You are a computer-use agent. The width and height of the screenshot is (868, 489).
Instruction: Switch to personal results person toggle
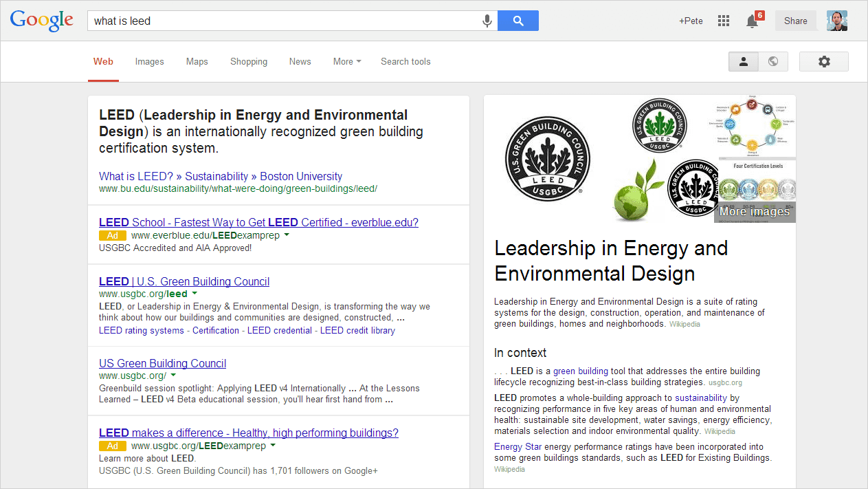pyautogui.click(x=743, y=61)
